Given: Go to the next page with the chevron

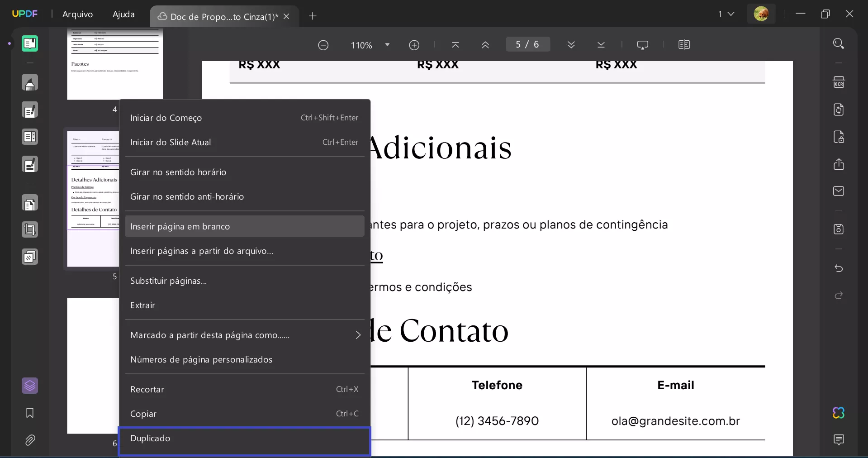Looking at the screenshot, I should [571, 45].
